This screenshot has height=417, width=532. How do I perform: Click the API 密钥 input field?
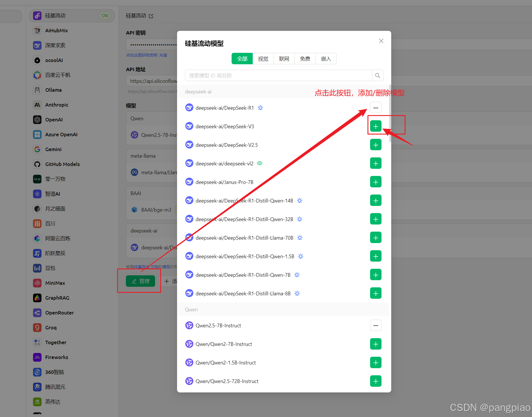152,45
